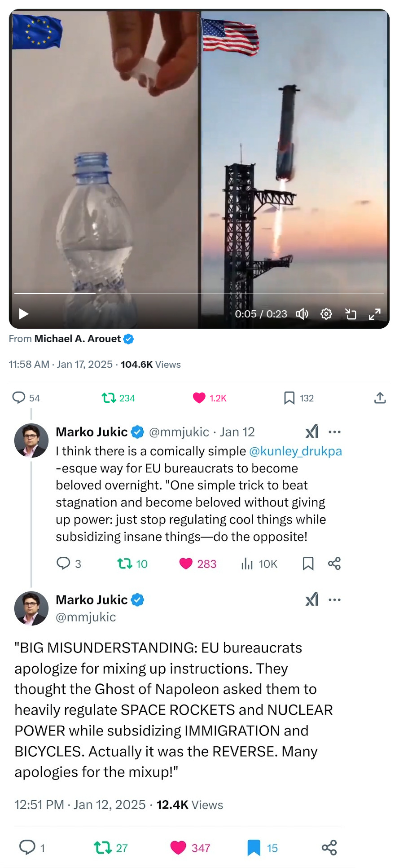Mute the video sound
Image resolution: width=399 pixels, height=868 pixels.
point(302,314)
